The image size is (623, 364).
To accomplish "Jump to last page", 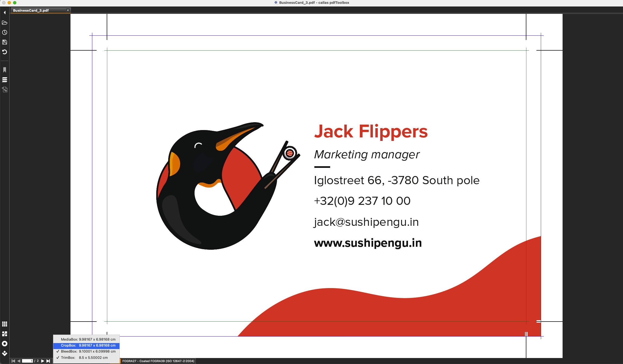I will (48, 361).
